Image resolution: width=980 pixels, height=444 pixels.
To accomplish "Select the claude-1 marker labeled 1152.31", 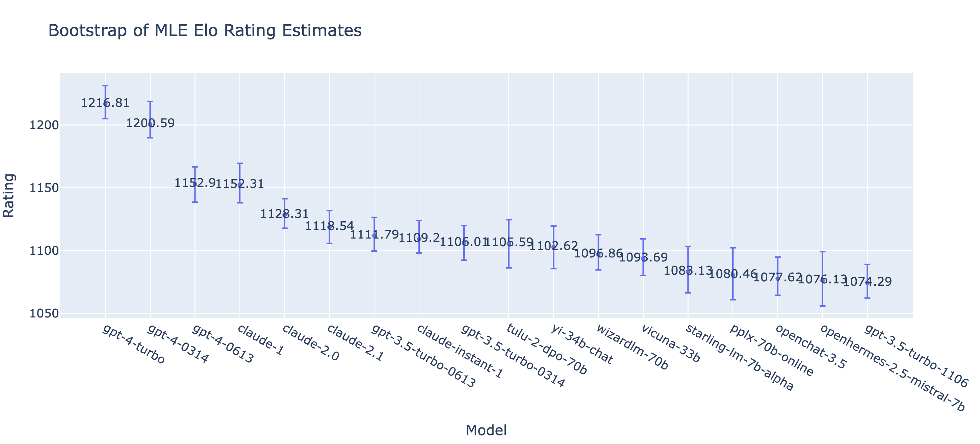I will [240, 185].
